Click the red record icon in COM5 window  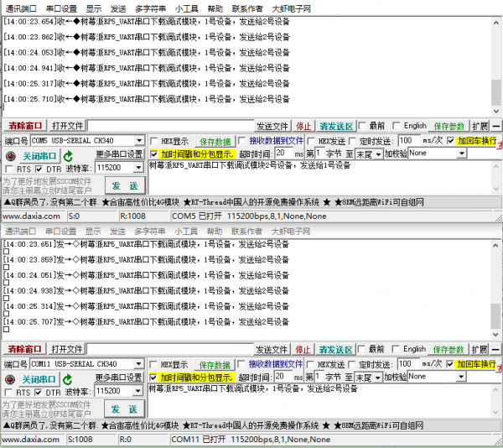coord(11,156)
